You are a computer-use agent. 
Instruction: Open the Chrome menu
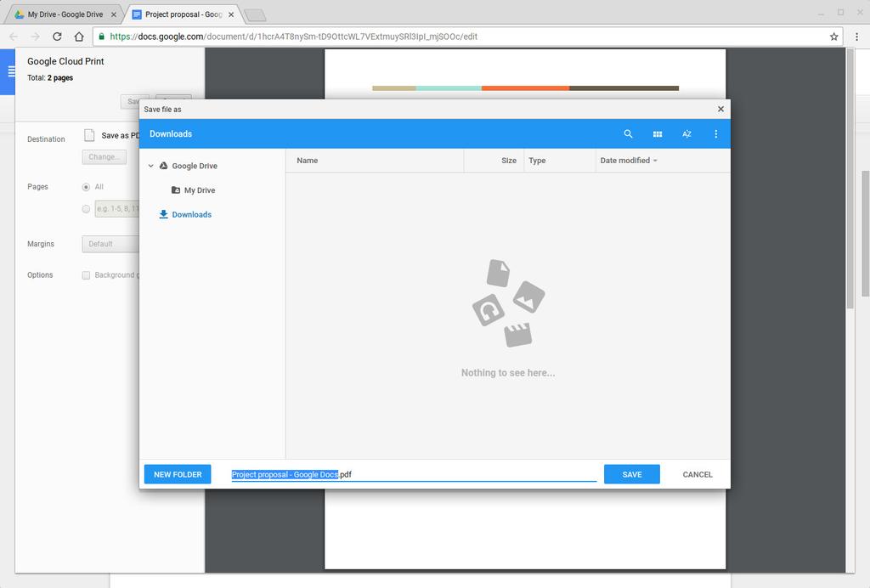point(856,37)
